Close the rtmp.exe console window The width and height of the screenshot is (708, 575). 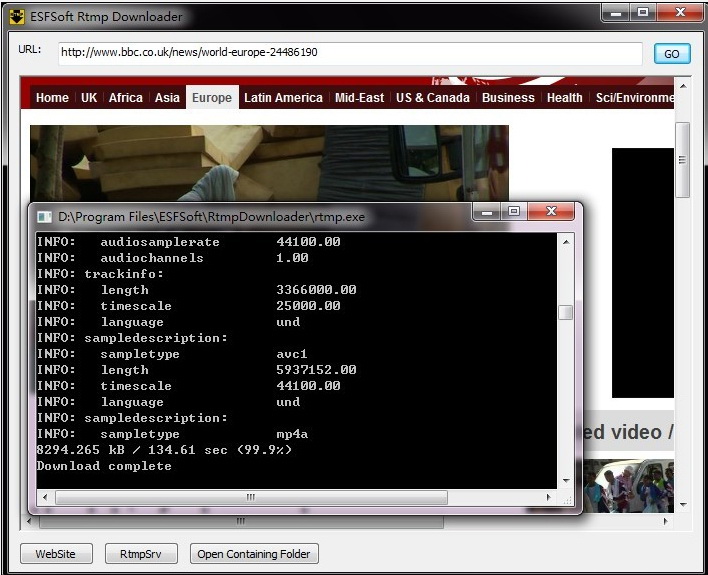[551, 211]
